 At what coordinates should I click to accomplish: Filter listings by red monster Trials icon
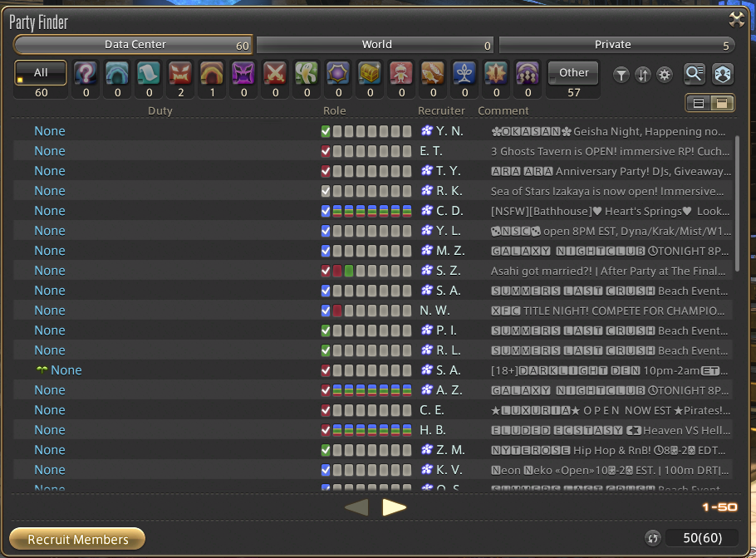[x=180, y=74]
